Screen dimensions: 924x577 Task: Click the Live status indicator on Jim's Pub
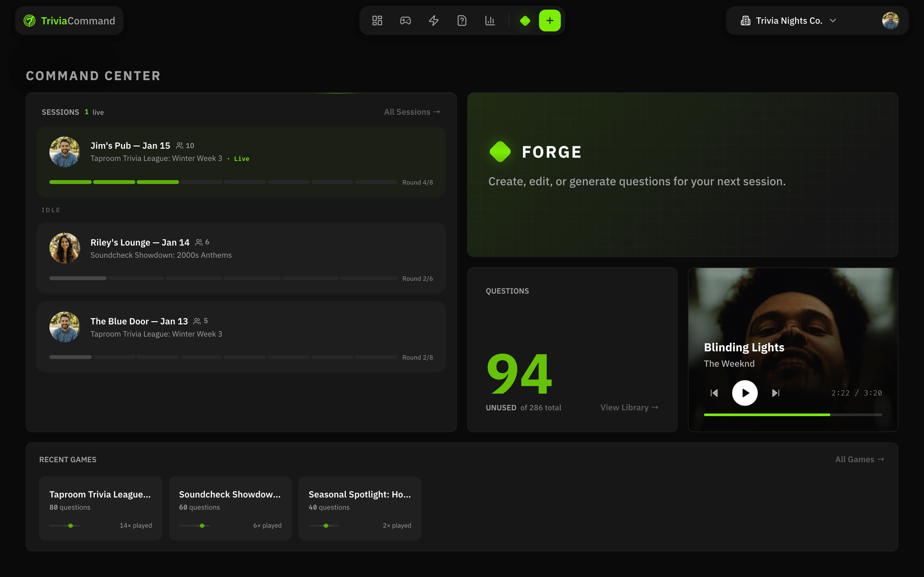click(x=242, y=158)
